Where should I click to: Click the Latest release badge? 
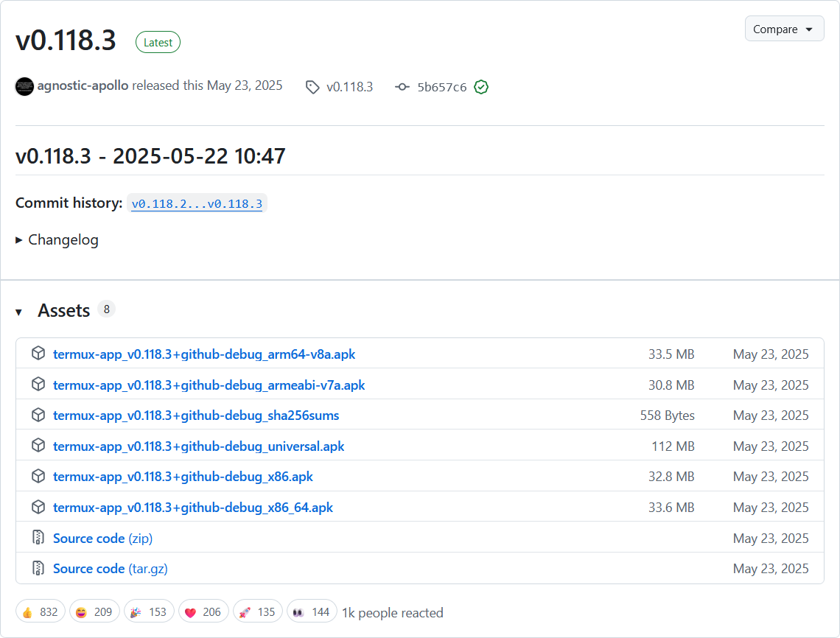(x=158, y=42)
